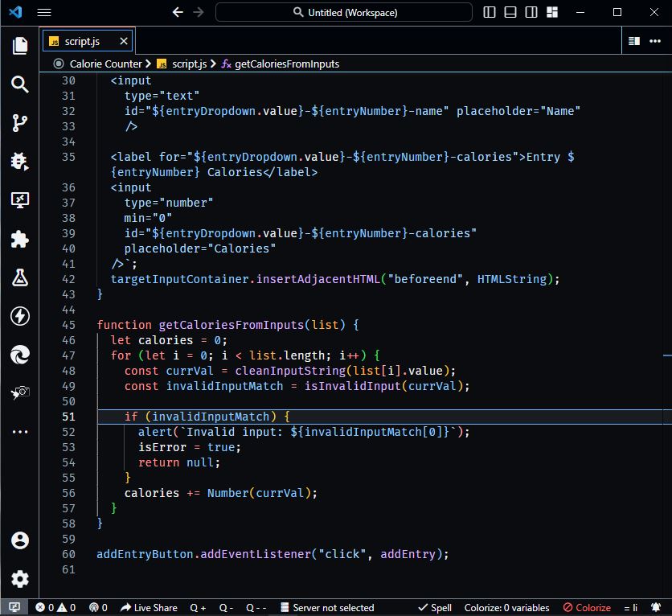This screenshot has height=616, width=672.
Task: Open the Testing flask view
Action: click(20, 277)
